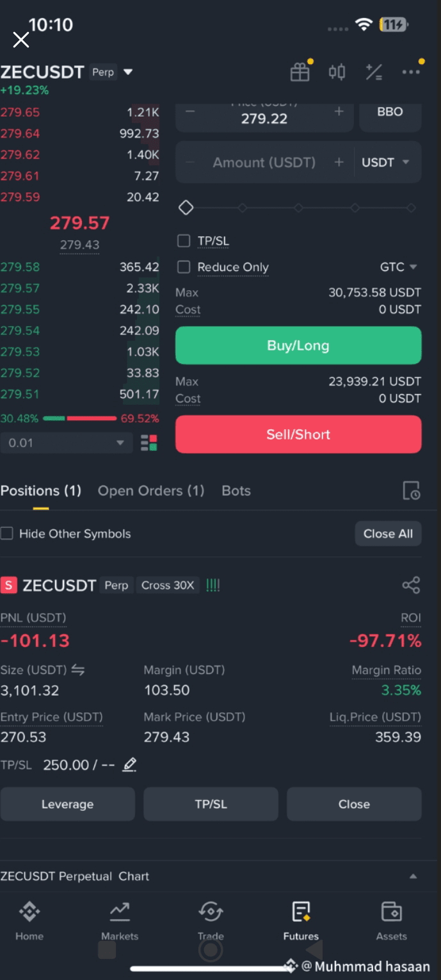Change order book layout icon
The width and height of the screenshot is (441, 980).
149,443
